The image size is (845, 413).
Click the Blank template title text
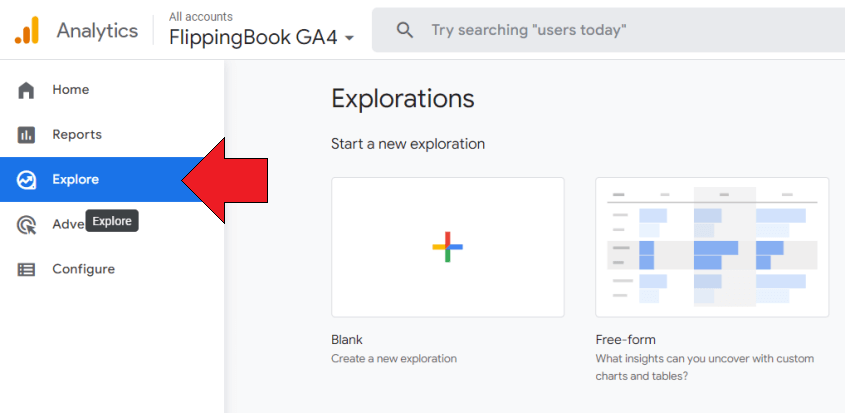(x=347, y=340)
